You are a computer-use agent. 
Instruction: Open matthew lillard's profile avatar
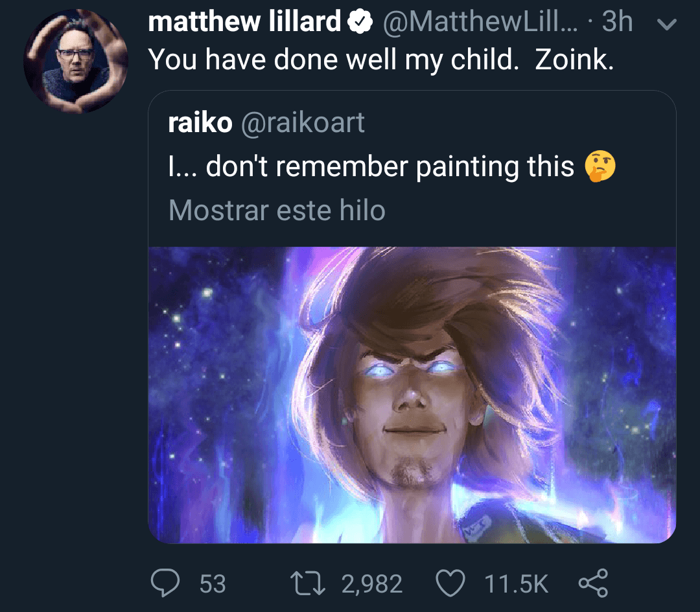[x=76, y=61]
